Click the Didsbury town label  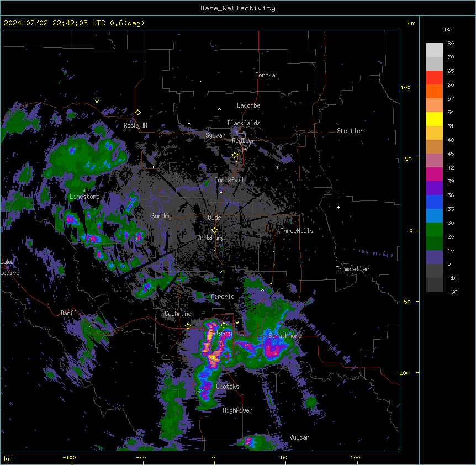point(211,238)
